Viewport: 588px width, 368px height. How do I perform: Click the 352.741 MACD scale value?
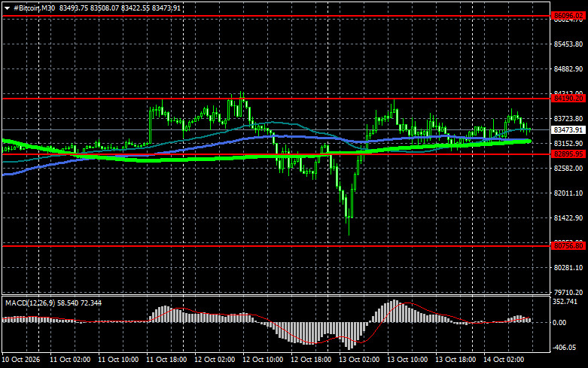point(565,302)
